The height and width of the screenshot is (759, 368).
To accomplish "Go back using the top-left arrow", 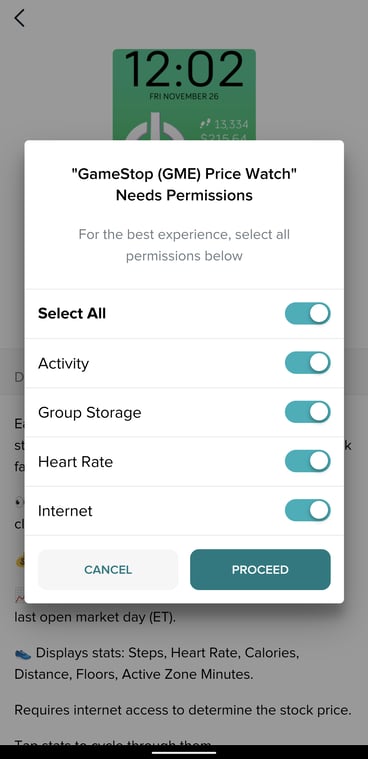I will (19, 18).
